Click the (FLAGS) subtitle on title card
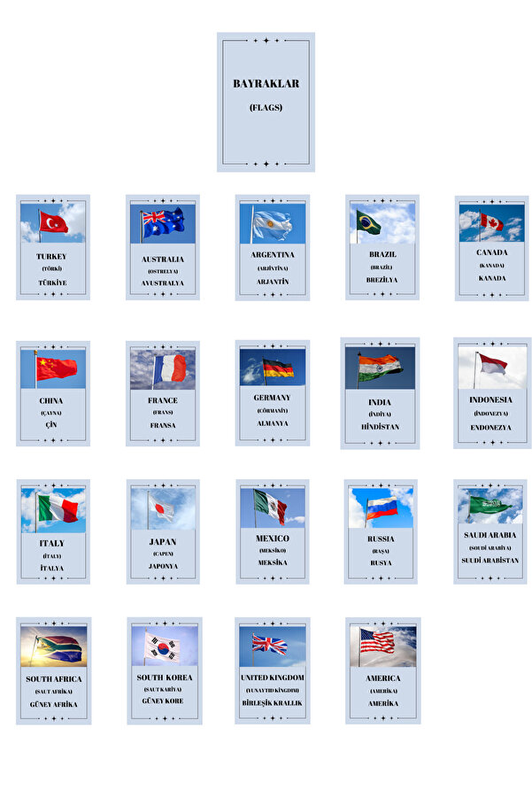 (266, 107)
